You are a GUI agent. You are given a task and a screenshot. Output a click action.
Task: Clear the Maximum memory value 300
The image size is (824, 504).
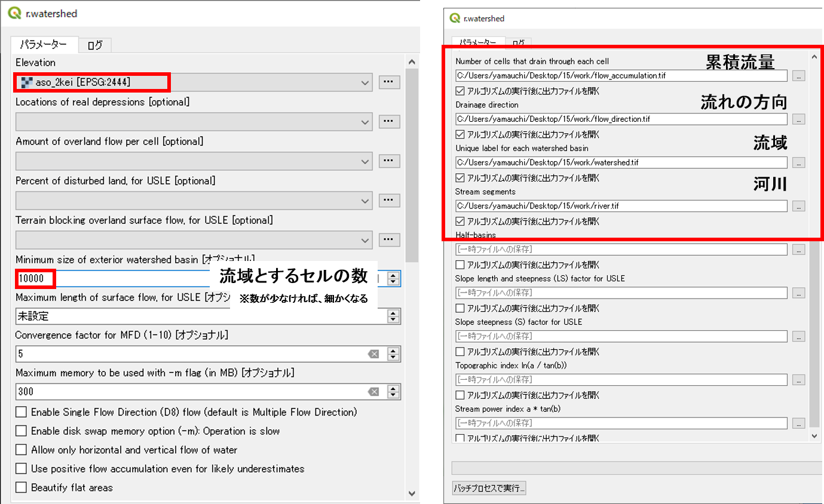pos(373,392)
